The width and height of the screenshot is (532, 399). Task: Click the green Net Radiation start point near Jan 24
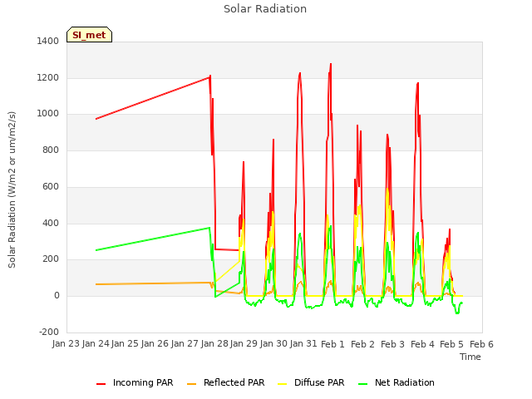tap(96, 250)
